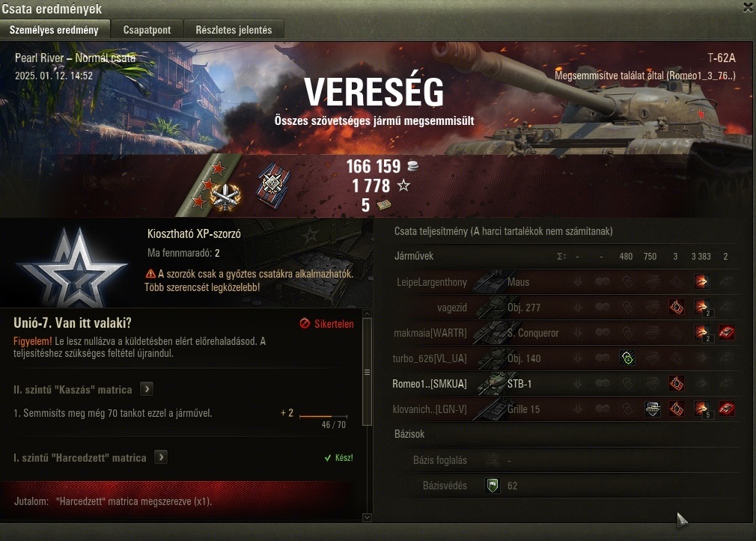The width and height of the screenshot is (756, 541).
Task: Select the Személyes eredmény tab
Action: pos(55,29)
